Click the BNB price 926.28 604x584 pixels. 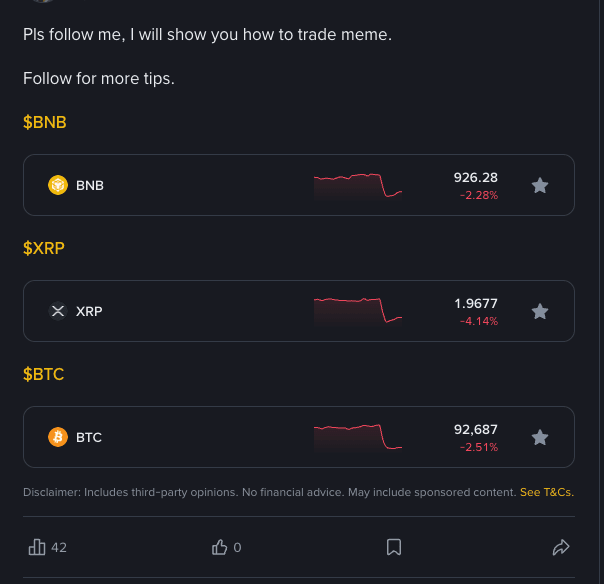click(x=475, y=178)
